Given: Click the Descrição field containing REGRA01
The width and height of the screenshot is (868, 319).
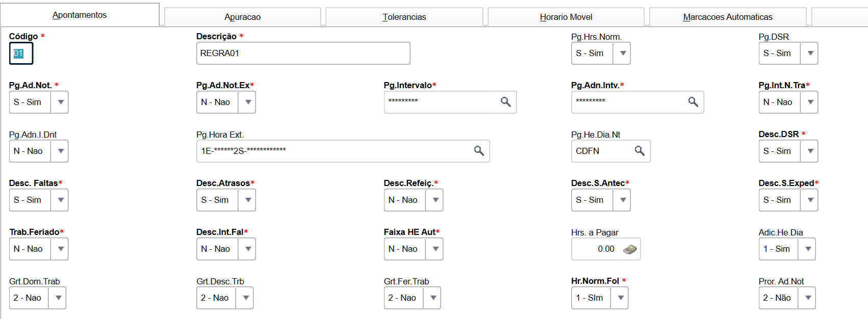Looking at the screenshot, I should [x=303, y=54].
